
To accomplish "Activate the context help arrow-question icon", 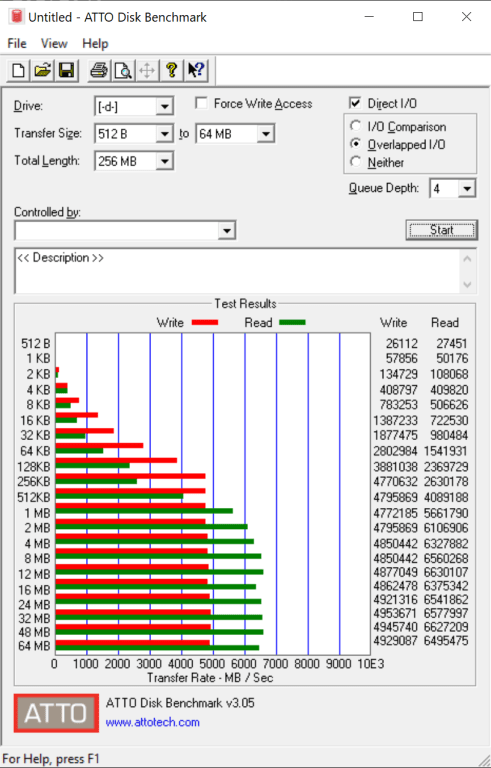I will pos(196,71).
